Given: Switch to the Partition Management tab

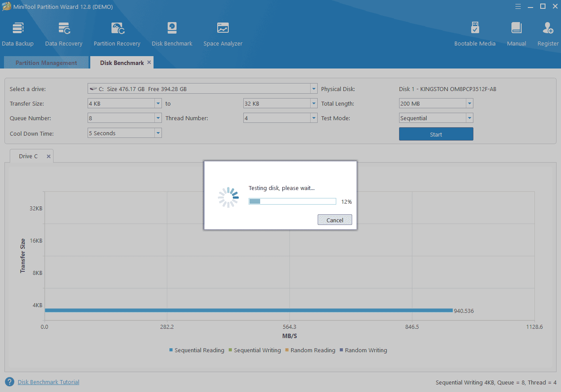Looking at the screenshot, I should coord(46,62).
